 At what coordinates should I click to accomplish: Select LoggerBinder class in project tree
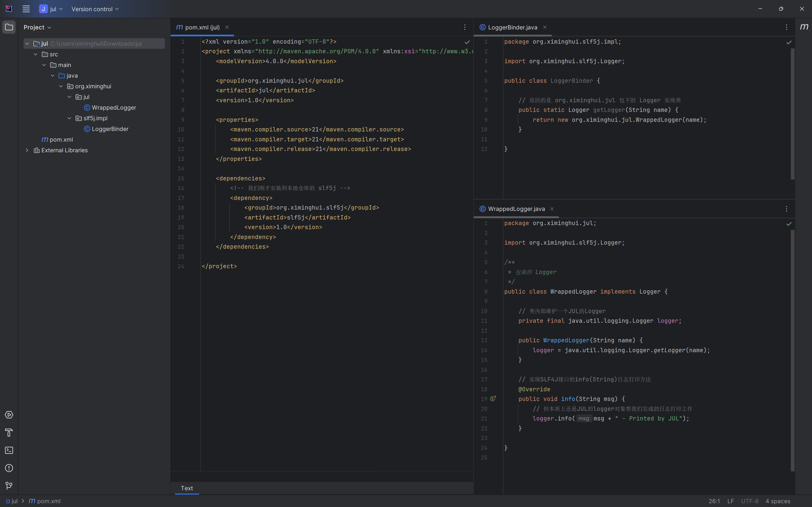[x=106, y=129]
